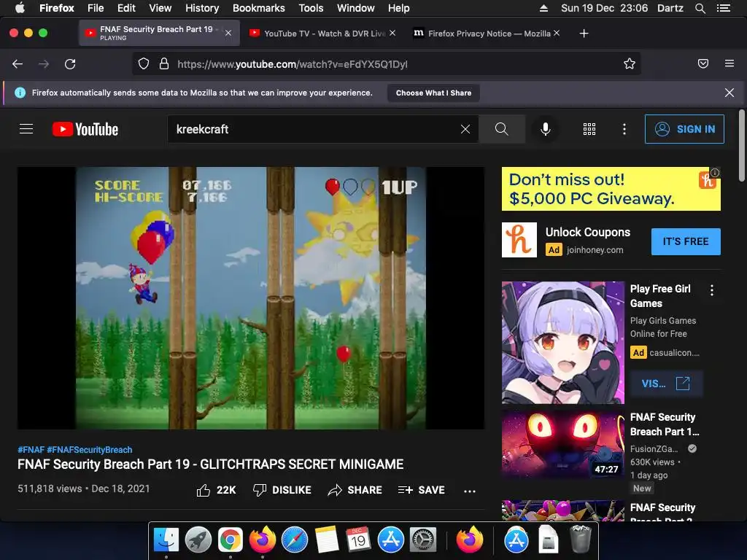This screenshot has height=560, width=747.
Task: Like the video with thumbs up
Action: coord(216,490)
